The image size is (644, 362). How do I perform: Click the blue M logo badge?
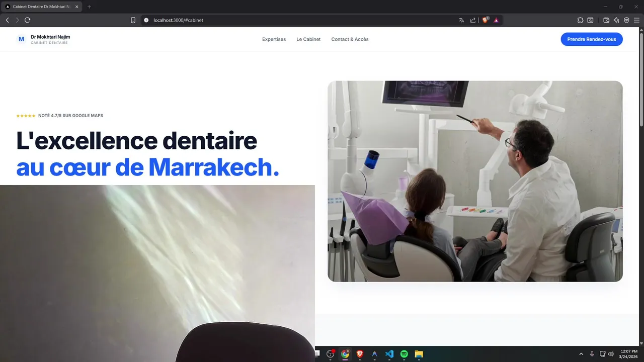point(21,39)
